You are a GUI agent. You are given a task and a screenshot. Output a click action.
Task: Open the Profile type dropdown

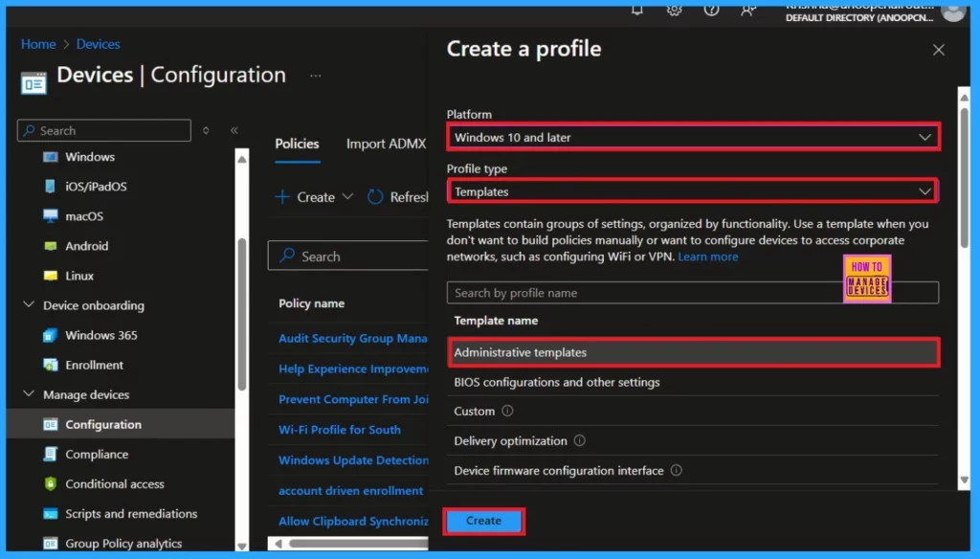click(693, 191)
